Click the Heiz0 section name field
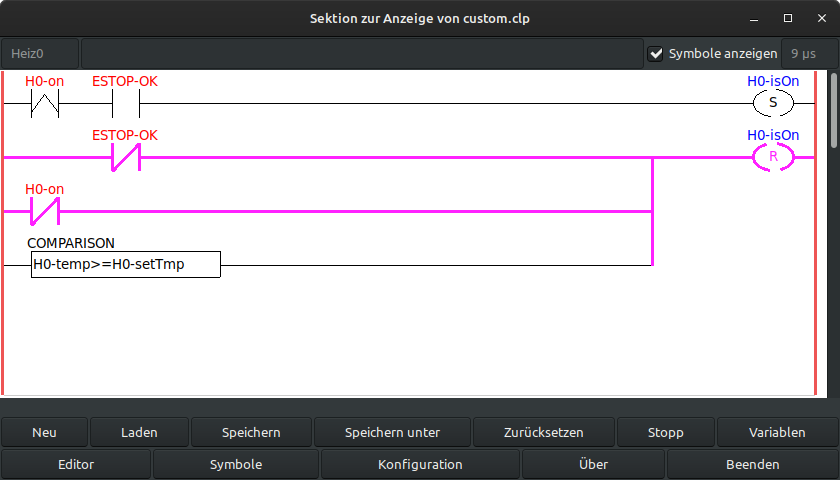 tap(39, 54)
